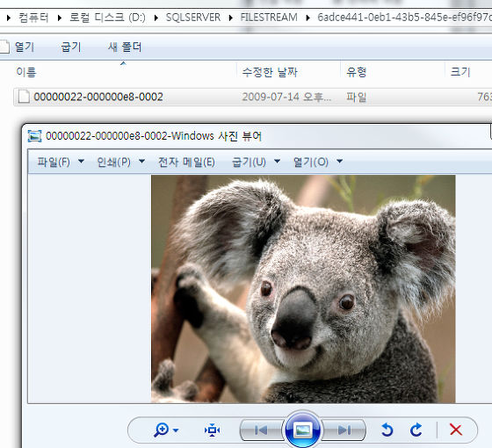Click 로컬 디스크 (D:) in the breadcrumb
The image size is (492, 448).
107,18
